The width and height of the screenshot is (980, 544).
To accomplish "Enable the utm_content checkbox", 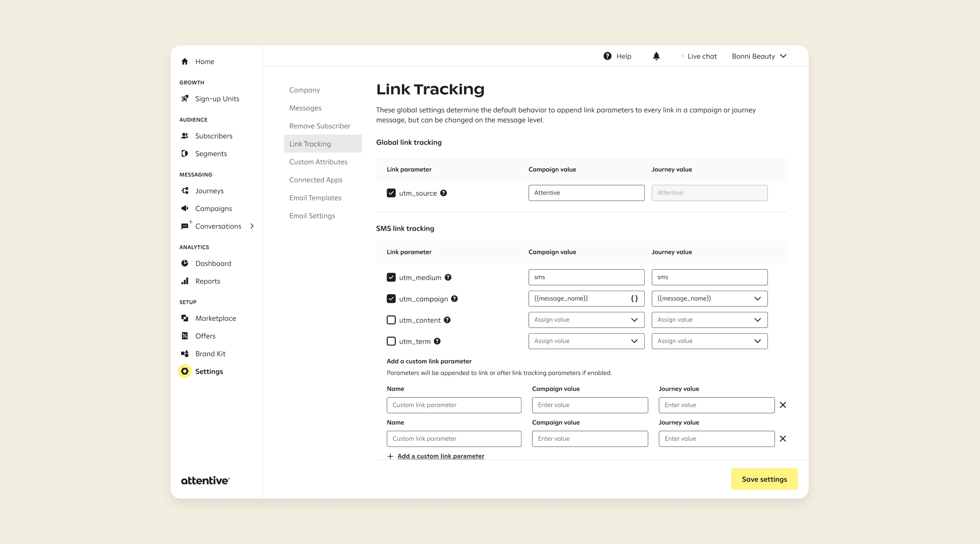I will click(x=391, y=320).
